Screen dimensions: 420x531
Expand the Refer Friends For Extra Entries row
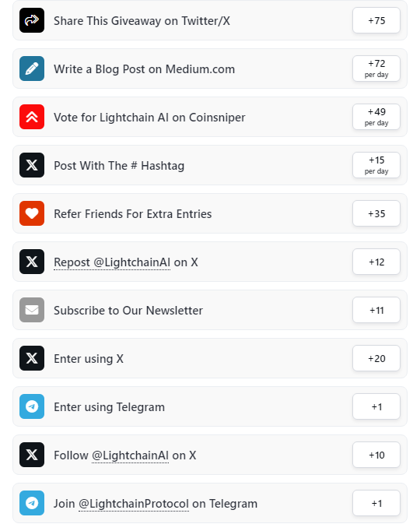pos(210,213)
